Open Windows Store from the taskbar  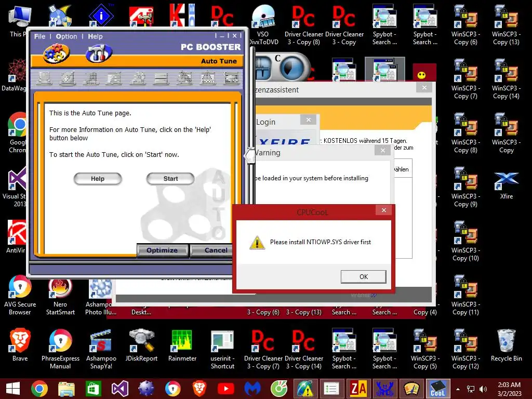point(93,389)
